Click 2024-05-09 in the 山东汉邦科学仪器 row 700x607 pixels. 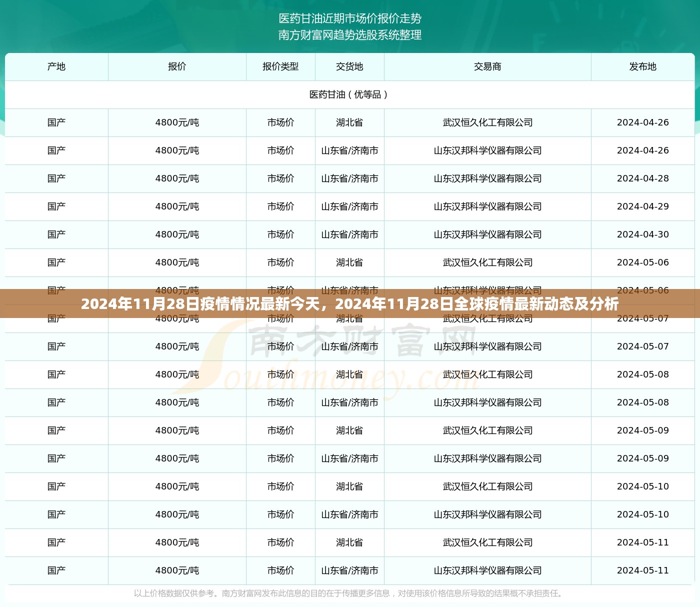(643, 458)
